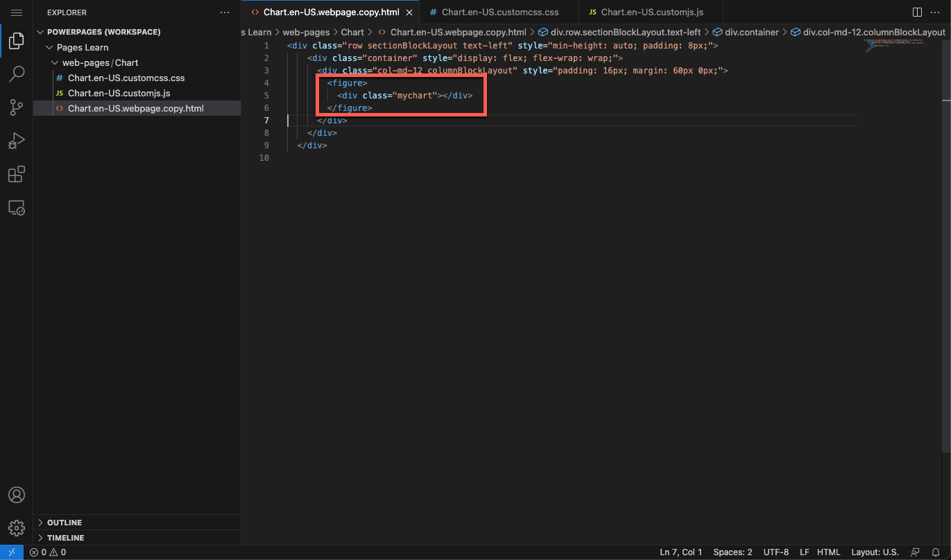Click the EXPLORER panel title

pyautogui.click(x=67, y=12)
